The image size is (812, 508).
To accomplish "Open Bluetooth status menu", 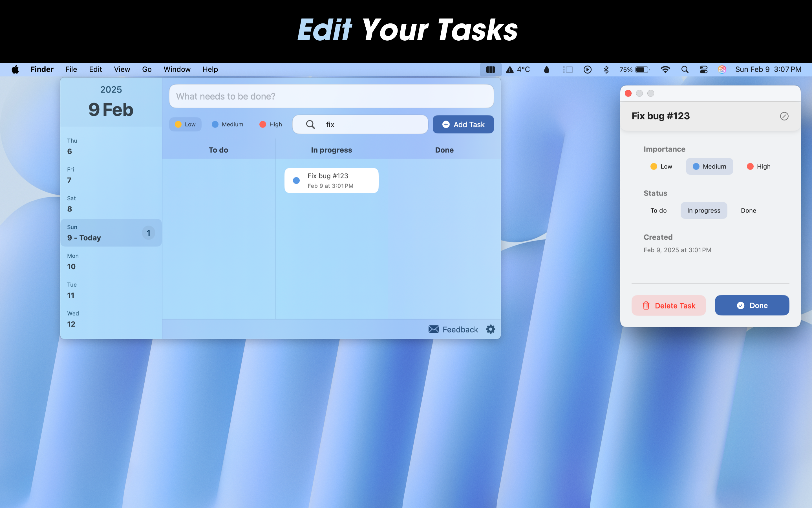I will point(606,69).
